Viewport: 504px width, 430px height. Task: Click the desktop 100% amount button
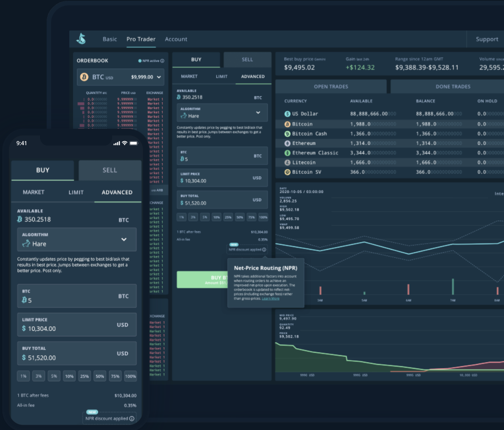(x=263, y=217)
